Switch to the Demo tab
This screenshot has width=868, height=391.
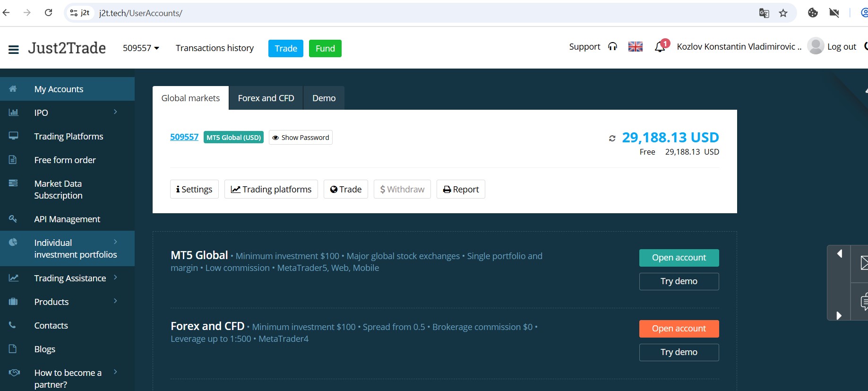coord(324,98)
